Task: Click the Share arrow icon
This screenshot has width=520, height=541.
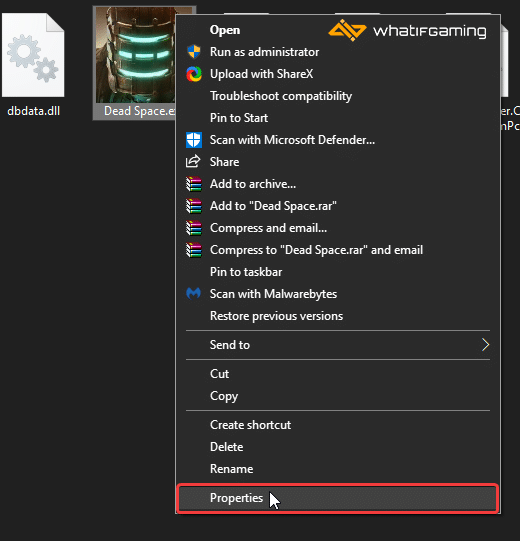Action: coord(193,161)
